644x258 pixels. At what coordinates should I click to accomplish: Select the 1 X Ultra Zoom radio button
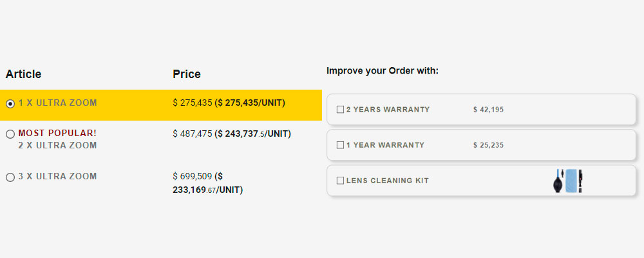click(x=10, y=104)
